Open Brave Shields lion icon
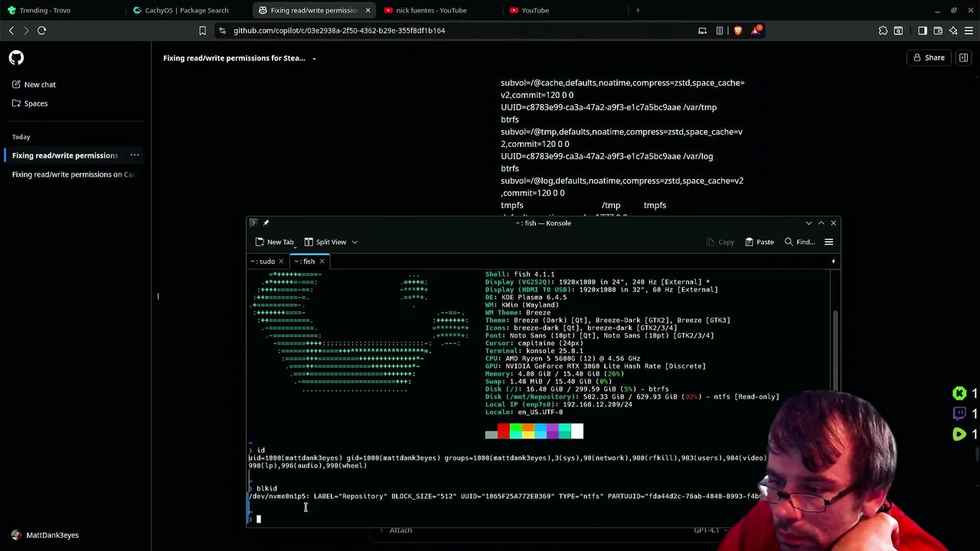Screen dimensions: 980x551 pos(737,31)
